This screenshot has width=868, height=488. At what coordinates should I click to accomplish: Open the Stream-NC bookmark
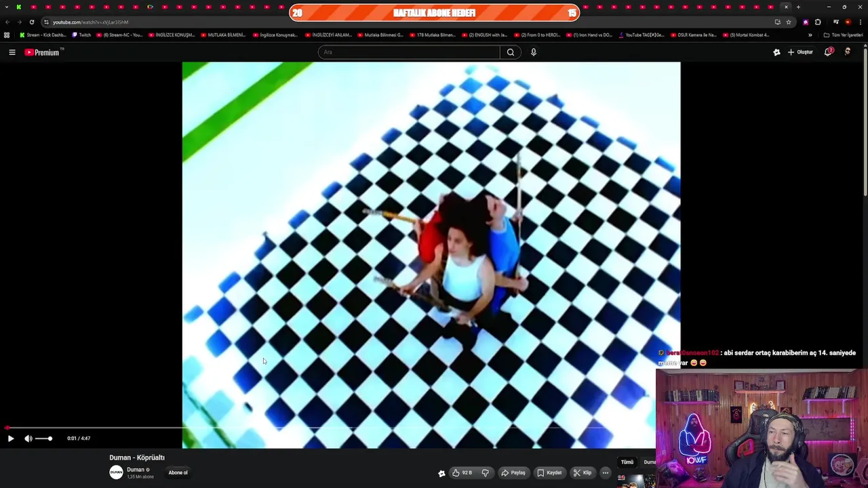point(120,35)
